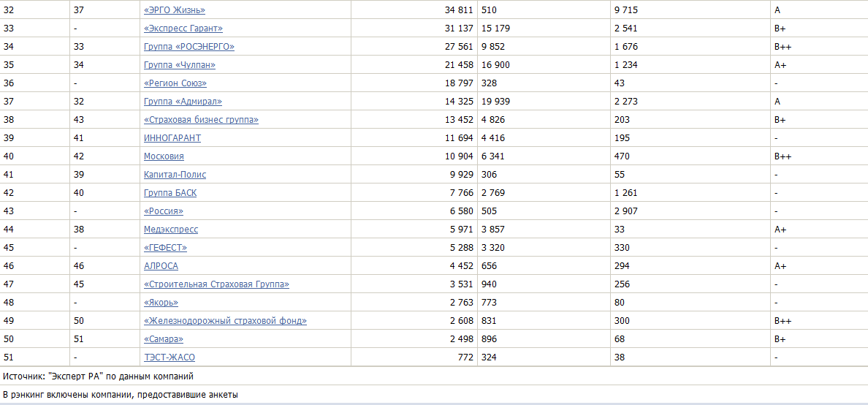Open the АЛРОСА company link
The height and width of the screenshot is (405, 868).
point(161,266)
